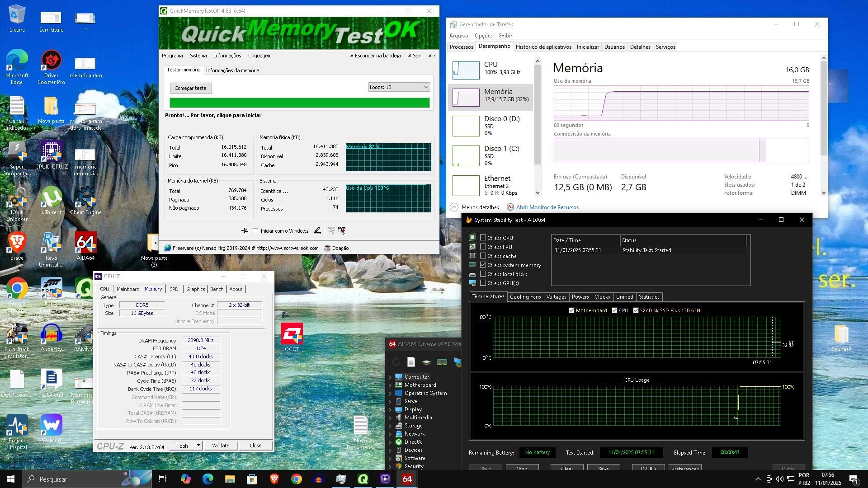
Task: Click the pin icon in QuickMemoryTestOK
Action: [245, 230]
